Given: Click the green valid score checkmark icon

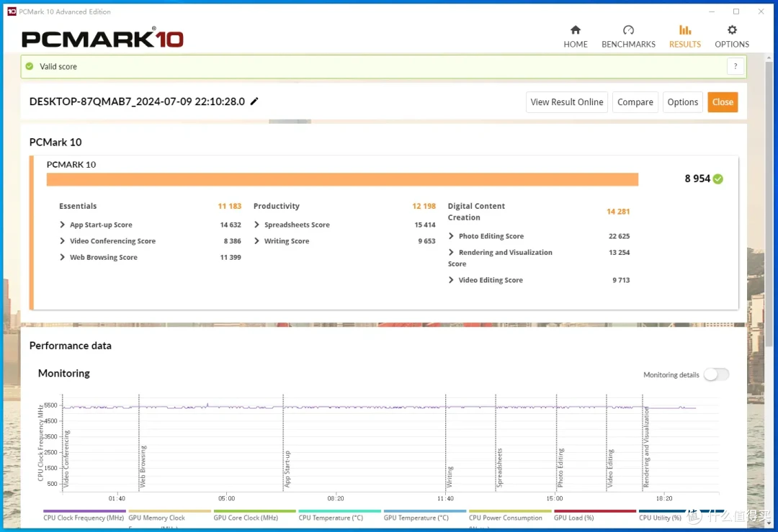Looking at the screenshot, I should 30,66.
